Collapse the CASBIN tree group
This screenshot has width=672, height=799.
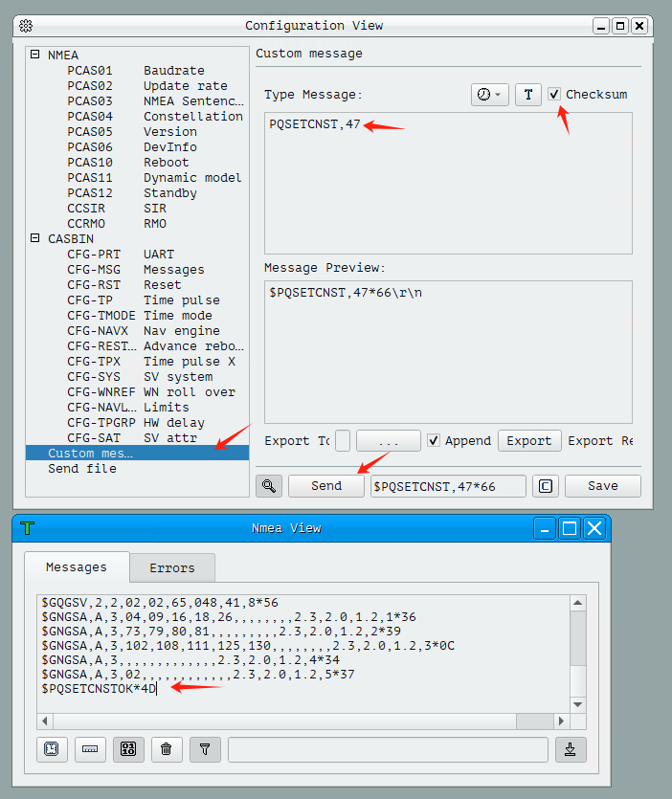[x=35, y=238]
